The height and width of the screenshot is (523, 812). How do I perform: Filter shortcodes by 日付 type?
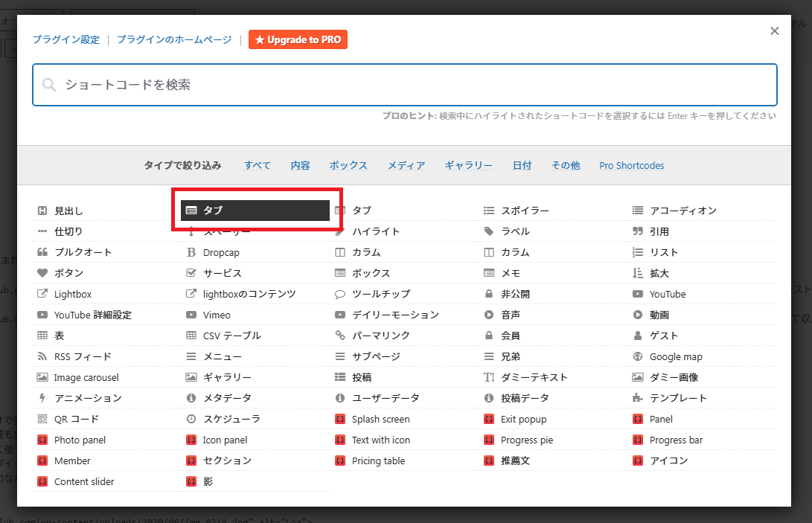[522, 165]
